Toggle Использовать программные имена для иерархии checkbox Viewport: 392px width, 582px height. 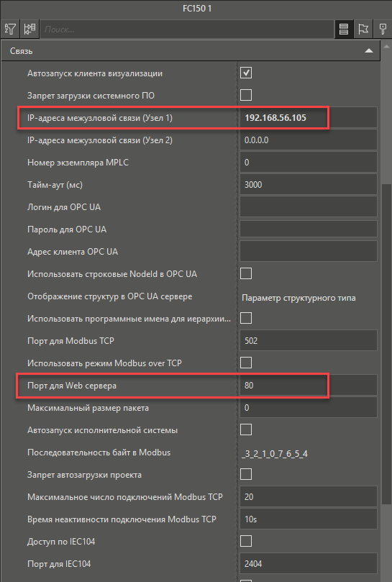click(x=246, y=318)
